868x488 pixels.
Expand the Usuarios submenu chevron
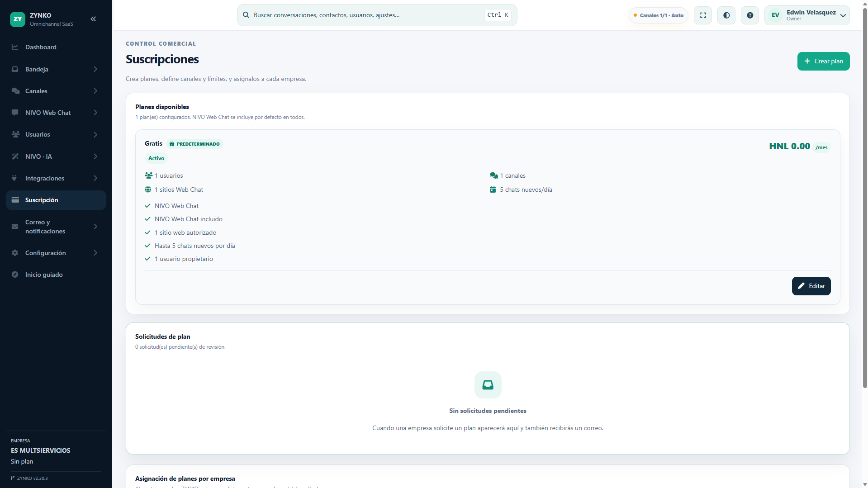[95, 134]
